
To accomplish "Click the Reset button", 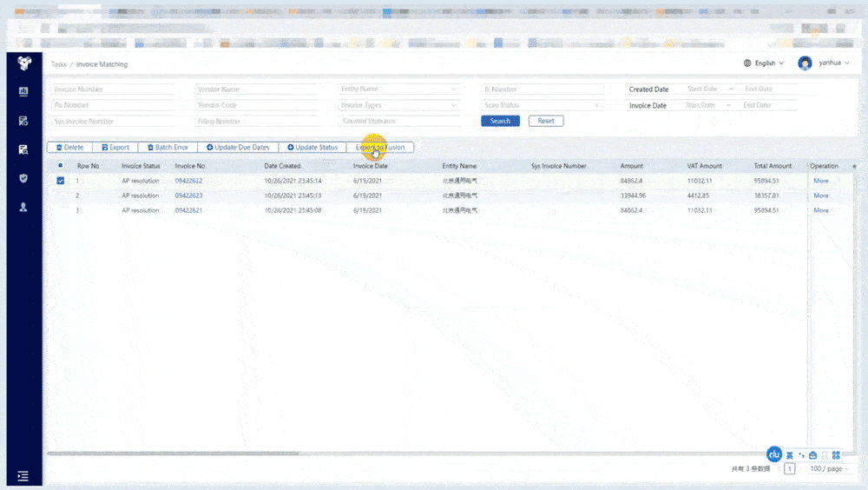I will (x=546, y=121).
